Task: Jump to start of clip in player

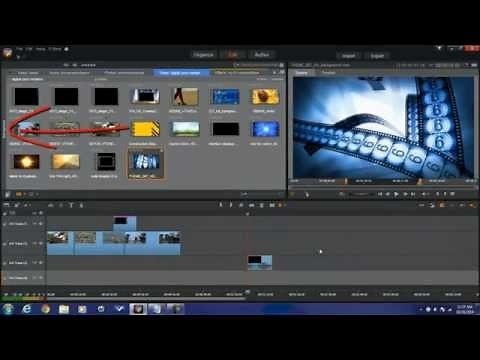Action: [380, 194]
